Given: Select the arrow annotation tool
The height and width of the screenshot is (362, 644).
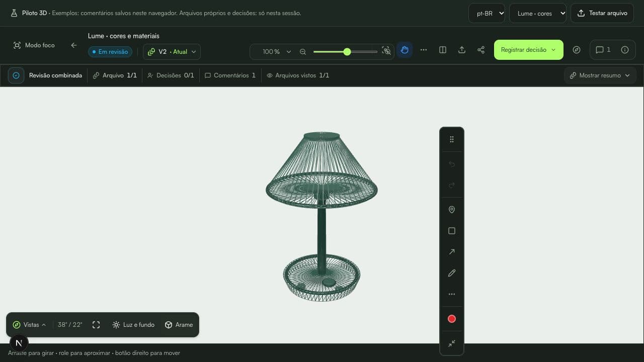Looking at the screenshot, I should point(452,252).
